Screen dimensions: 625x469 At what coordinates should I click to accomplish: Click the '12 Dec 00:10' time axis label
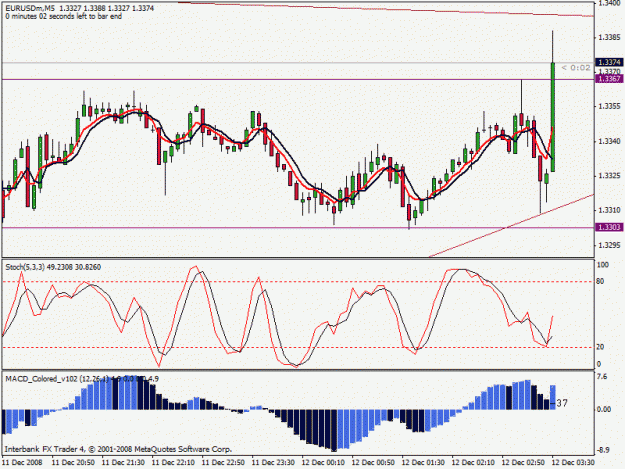[323, 463]
